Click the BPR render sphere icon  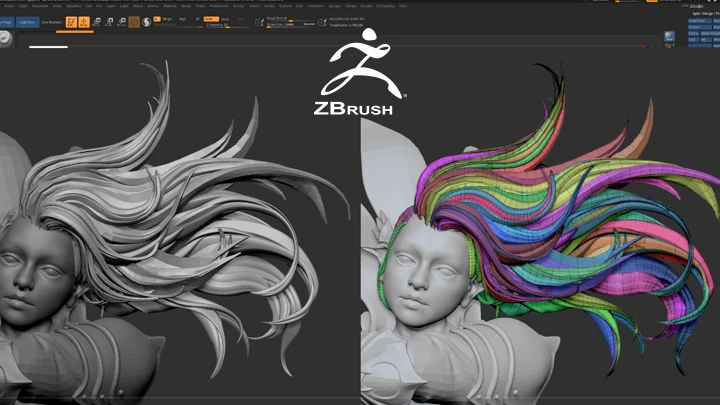tap(669, 36)
